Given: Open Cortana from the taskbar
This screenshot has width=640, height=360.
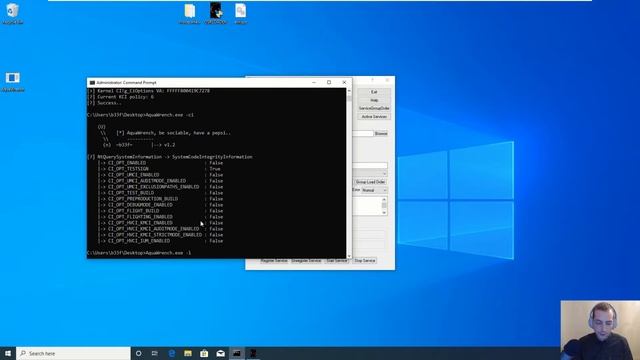Looking at the screenshot, I should pos(139,353).
